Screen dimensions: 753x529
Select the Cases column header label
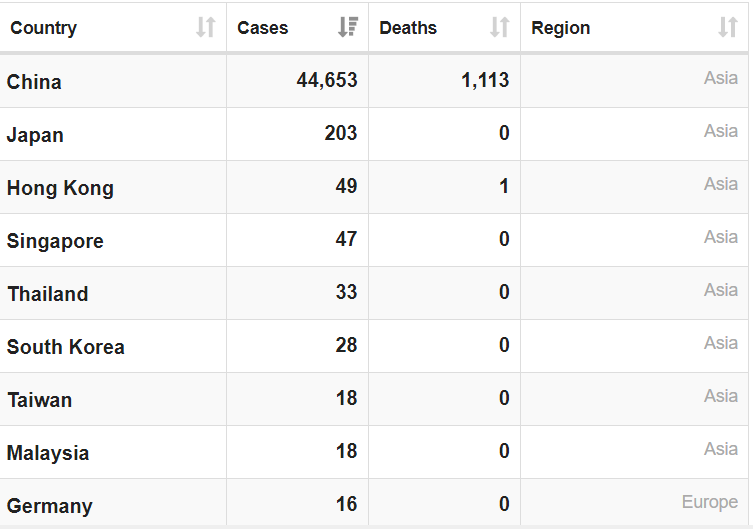(263, 28)
